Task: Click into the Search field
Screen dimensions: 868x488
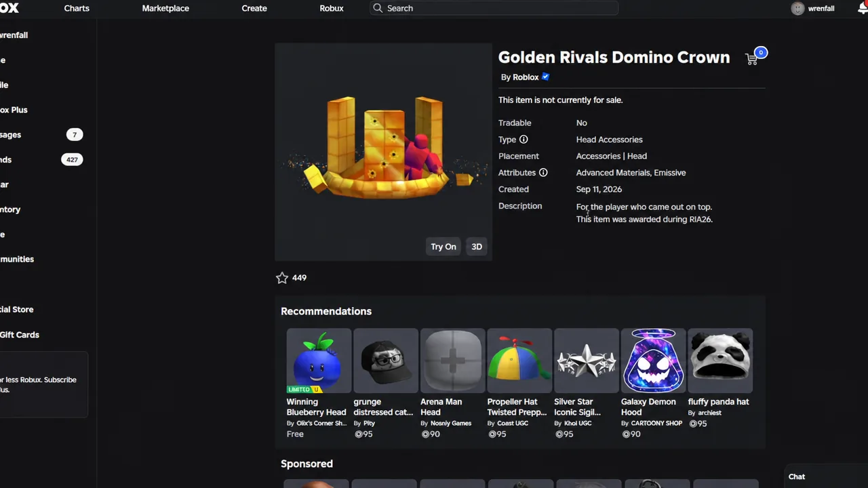Action: 494,8
